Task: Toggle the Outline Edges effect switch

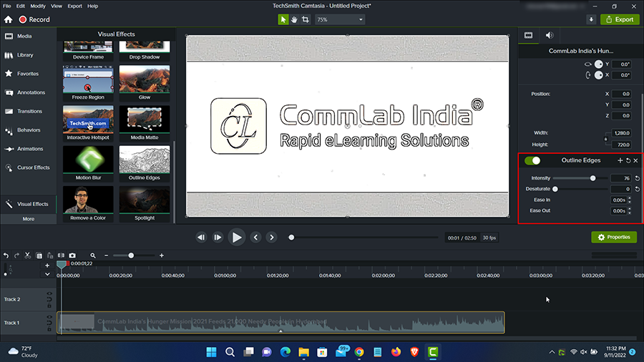Action: click(x=532, y=160)
